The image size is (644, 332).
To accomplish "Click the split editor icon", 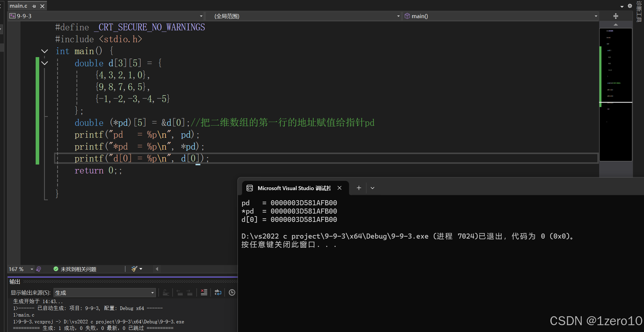I will coord(615,16).
